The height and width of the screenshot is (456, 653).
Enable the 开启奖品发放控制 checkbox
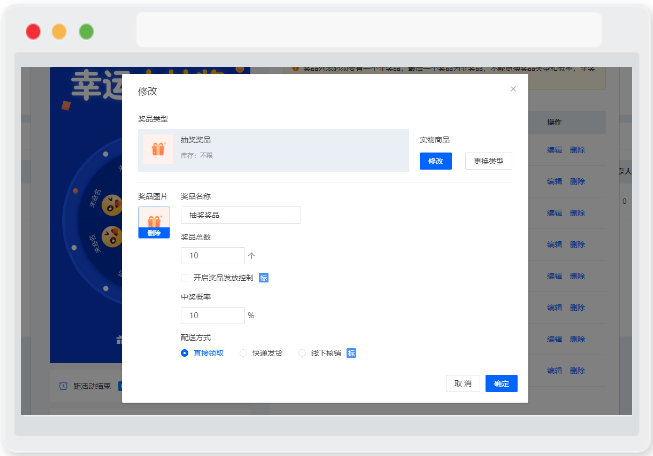(x=185, y=278)
